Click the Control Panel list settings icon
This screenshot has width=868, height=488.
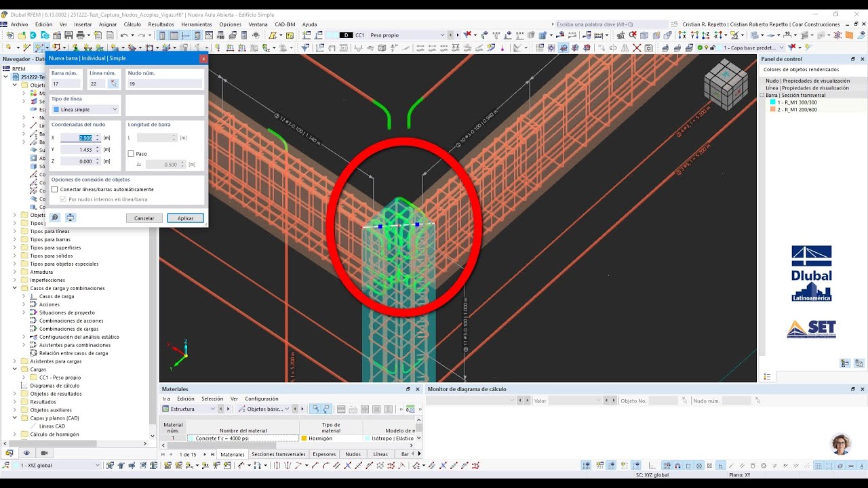[x=767, y=377]
